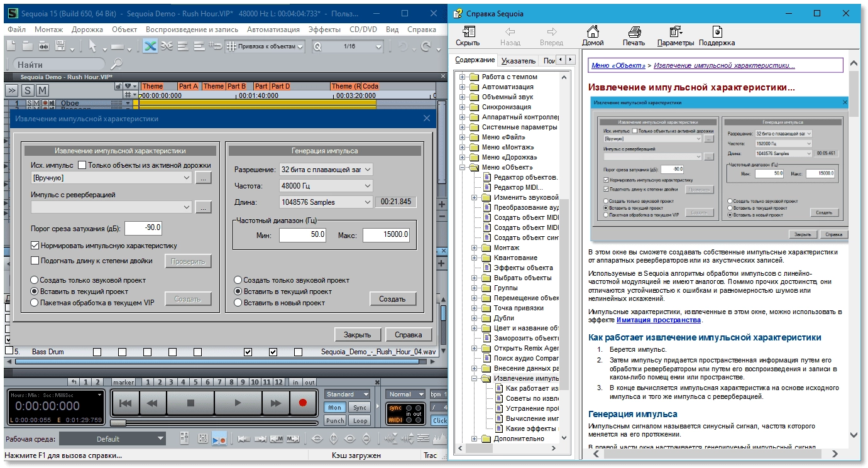Toggle the Loop button in transport
Image resolution: width=868 pixels, height=468 pixels.
pos(360,420)
